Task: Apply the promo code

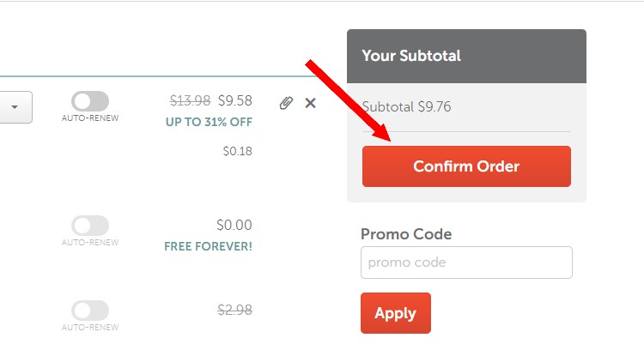Action: pos(396,313)
